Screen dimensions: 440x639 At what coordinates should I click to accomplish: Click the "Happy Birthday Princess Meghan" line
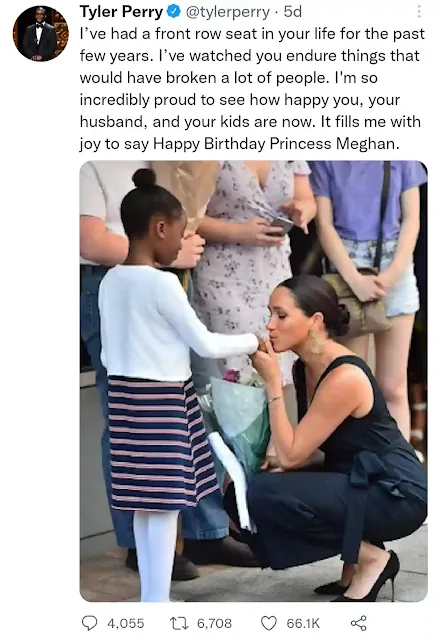[x=276, y=143]
